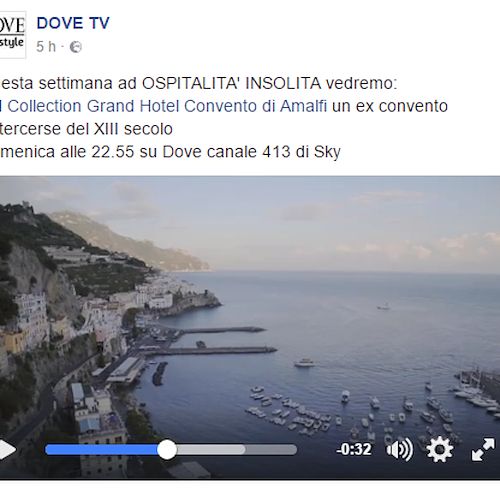500x500 pixels.
Task: Click the white progress slider knob
Action: click(x=167, y=450)
